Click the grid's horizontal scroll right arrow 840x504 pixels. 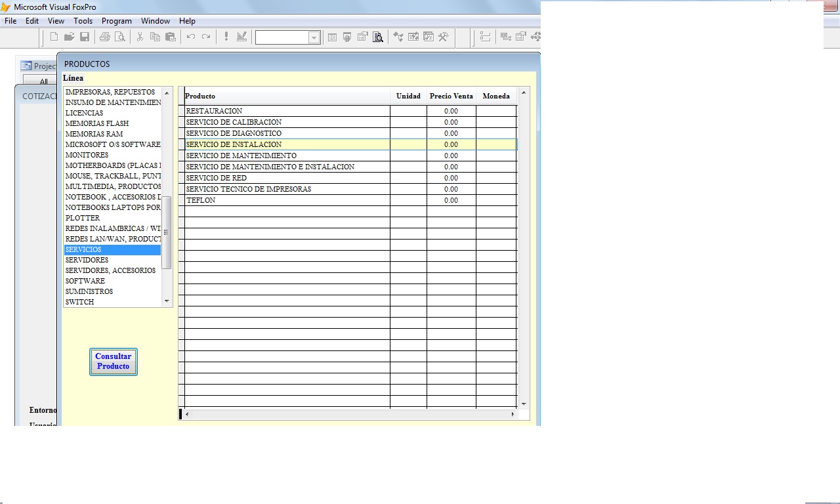tap(513, 414)
